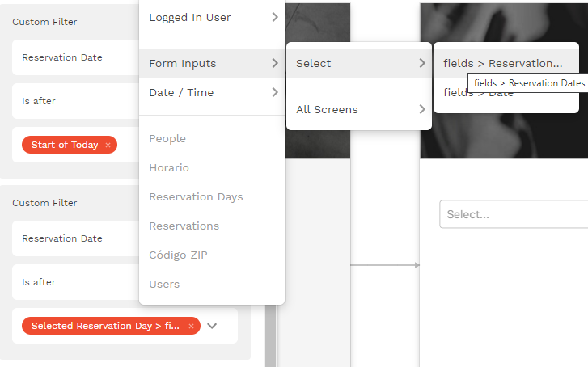
Task: Select the Código ZIP collection
Action: point(178,255)
